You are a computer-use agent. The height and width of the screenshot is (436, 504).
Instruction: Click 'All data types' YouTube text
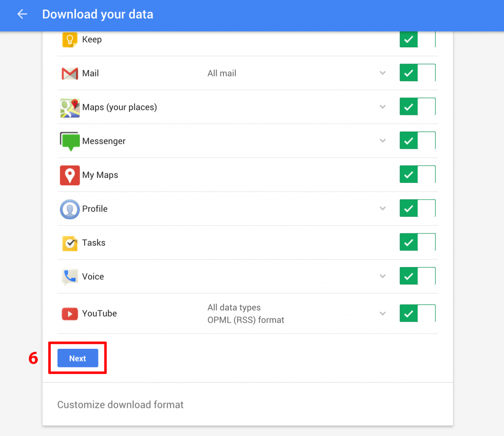pos(234,307)
